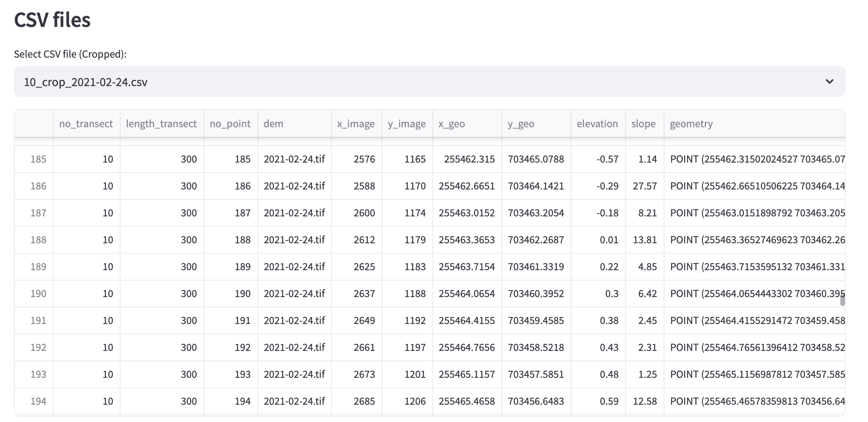
Task: Click x_geo cell 255465.4658
Action: click(467, 401)
